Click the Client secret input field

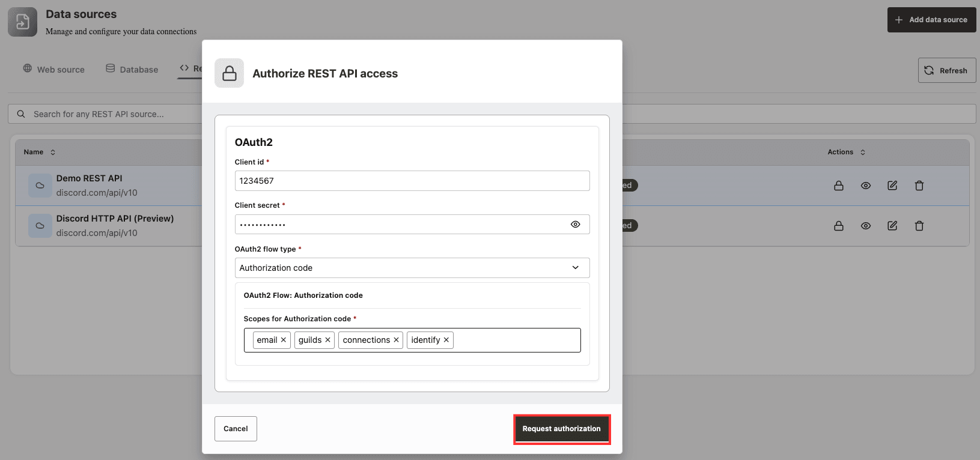coord(412,224)
